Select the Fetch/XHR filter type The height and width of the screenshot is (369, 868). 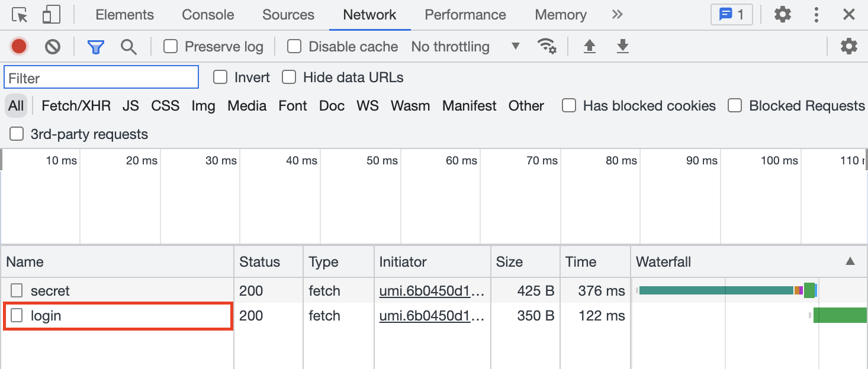click(x=76, y=106)
